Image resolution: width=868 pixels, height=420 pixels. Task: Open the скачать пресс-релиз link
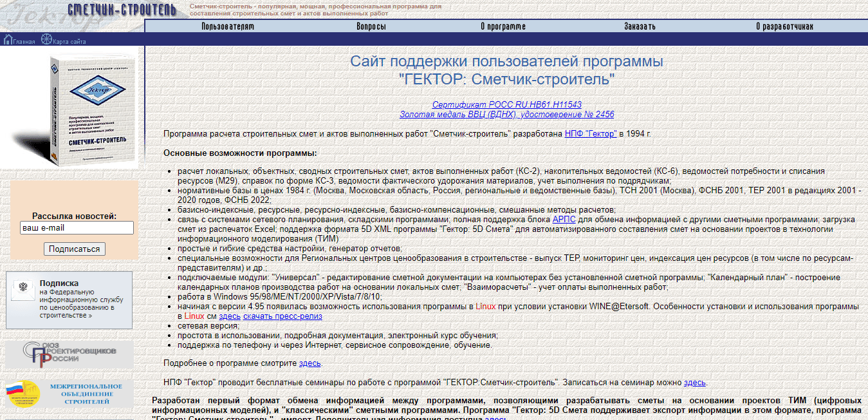pyautogui.click(x=282, y=316)
